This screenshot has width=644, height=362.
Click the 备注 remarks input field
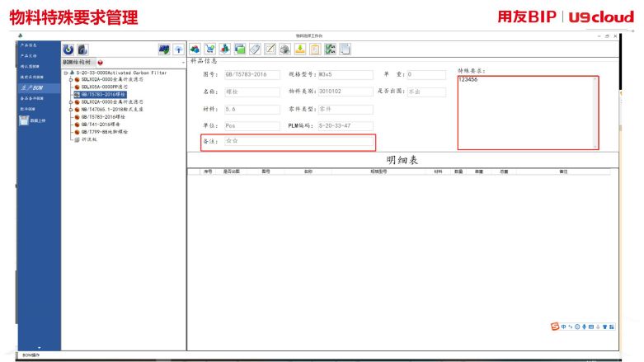pyautogui.click(x=299, y=141)
